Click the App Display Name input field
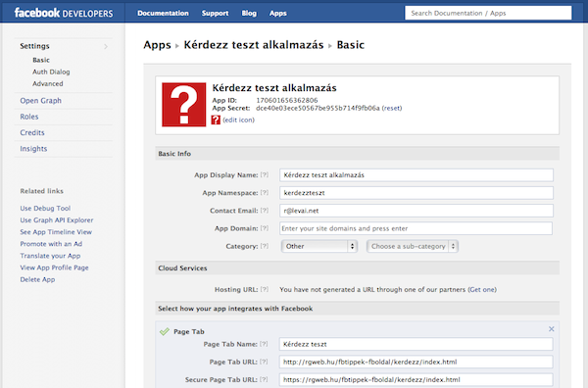The height and width of the screenshot is (388, 588). tap(416, 175)
